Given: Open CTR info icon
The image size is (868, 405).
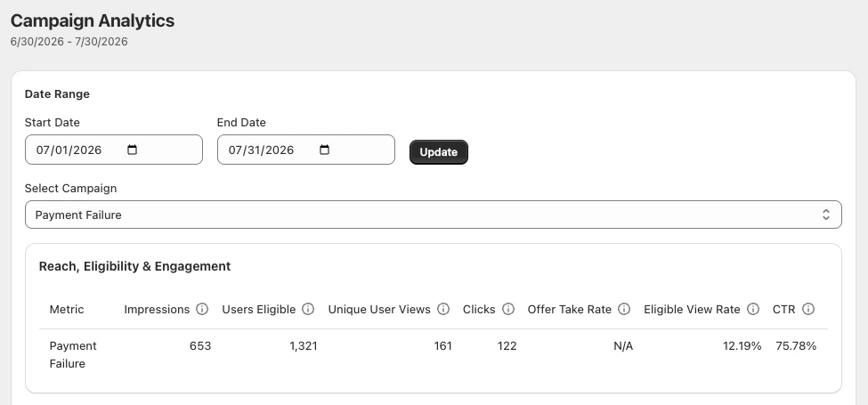Looking at the screenshot, I should pyautogui.click(x=808, y=309).
